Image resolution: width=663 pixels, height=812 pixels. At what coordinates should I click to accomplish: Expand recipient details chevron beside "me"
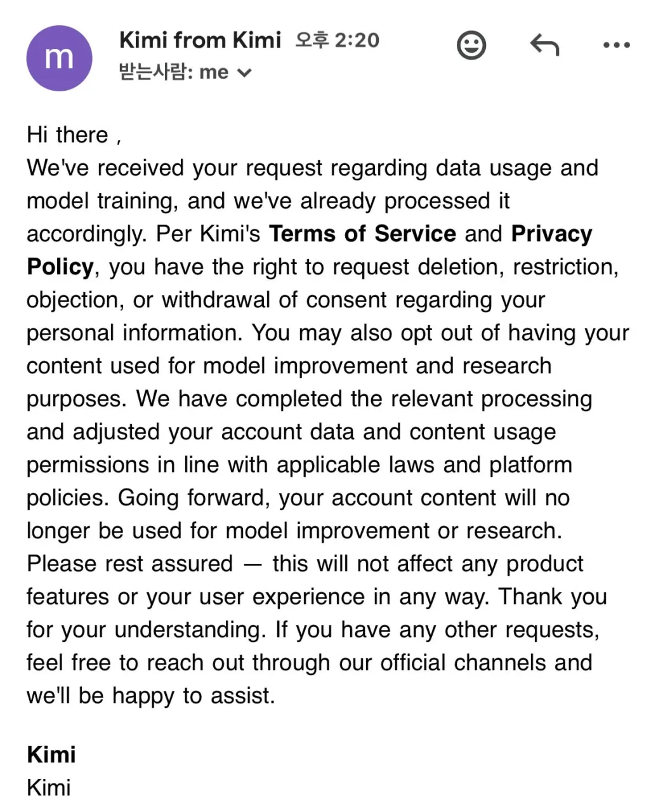[244, 73]
